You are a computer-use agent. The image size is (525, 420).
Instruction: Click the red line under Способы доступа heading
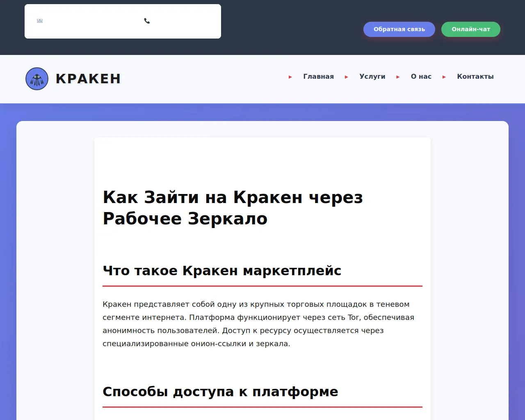click(262, 407)
